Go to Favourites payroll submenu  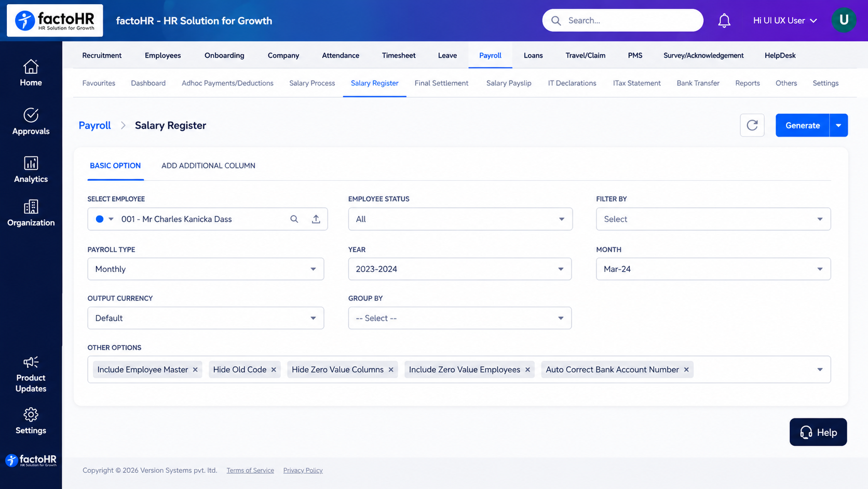click(99, 83)
